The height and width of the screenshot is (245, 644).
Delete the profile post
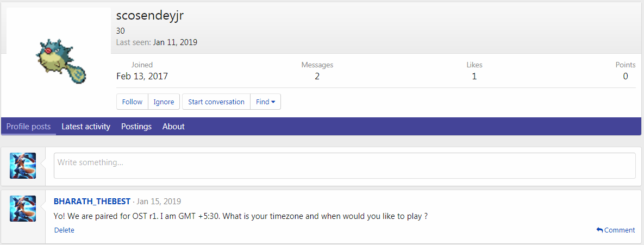64,230
